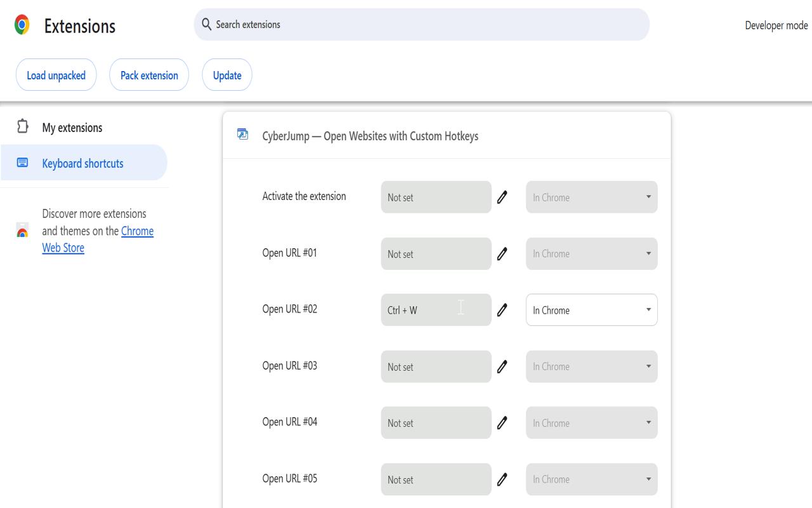
Task: Click the Update button
Action: [x=227, y=75]
